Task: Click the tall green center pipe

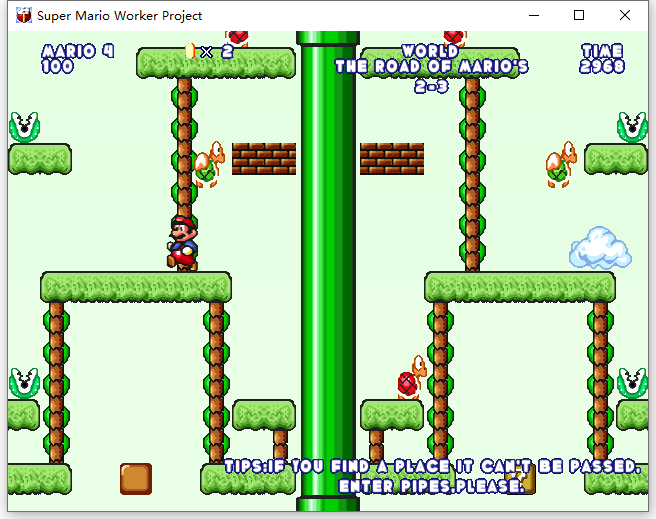Action: coord(328,271)
